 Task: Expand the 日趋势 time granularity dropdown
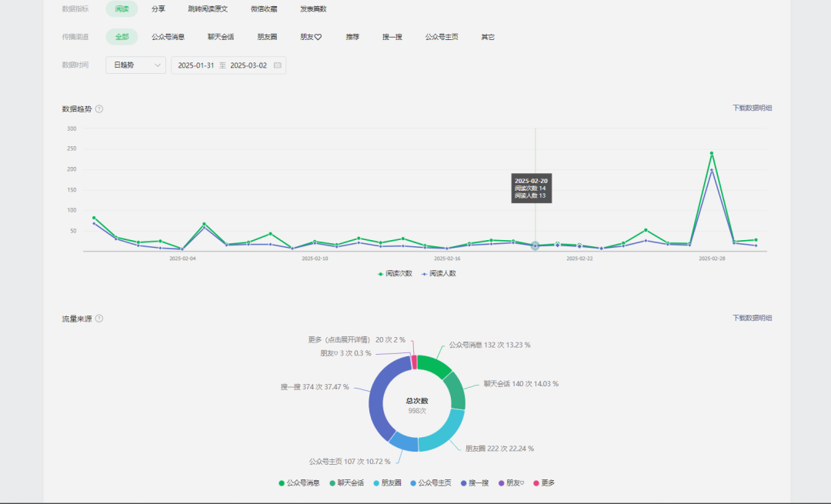pyautogui.click(x=135, y=65)
